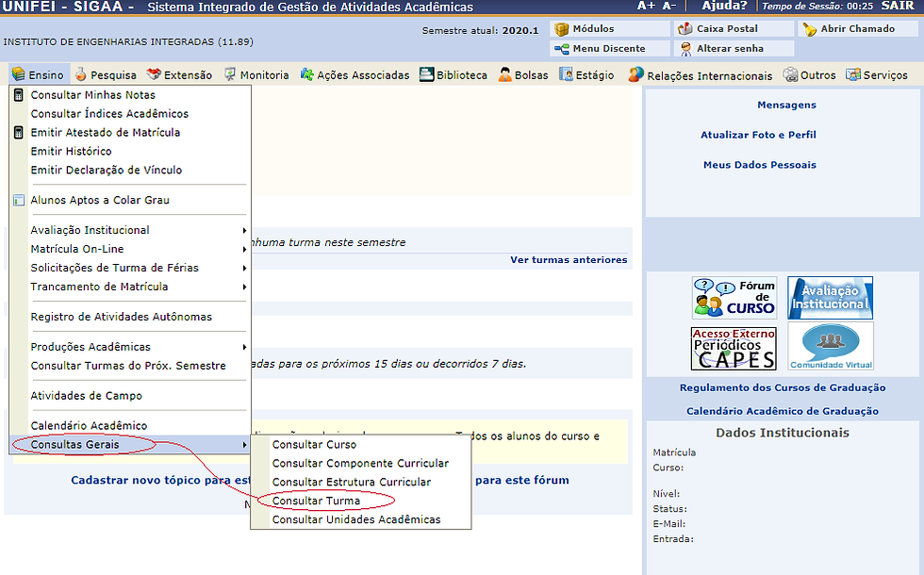This screenshot has width=924, height=575.
Task: Open the Mensagens link
Action: pyautogui.click(x=786, y=105)
